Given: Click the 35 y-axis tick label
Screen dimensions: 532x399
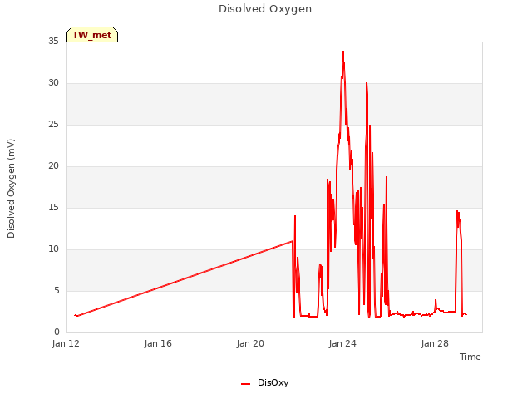Looking at the screenshot, I should click(53, 42).
